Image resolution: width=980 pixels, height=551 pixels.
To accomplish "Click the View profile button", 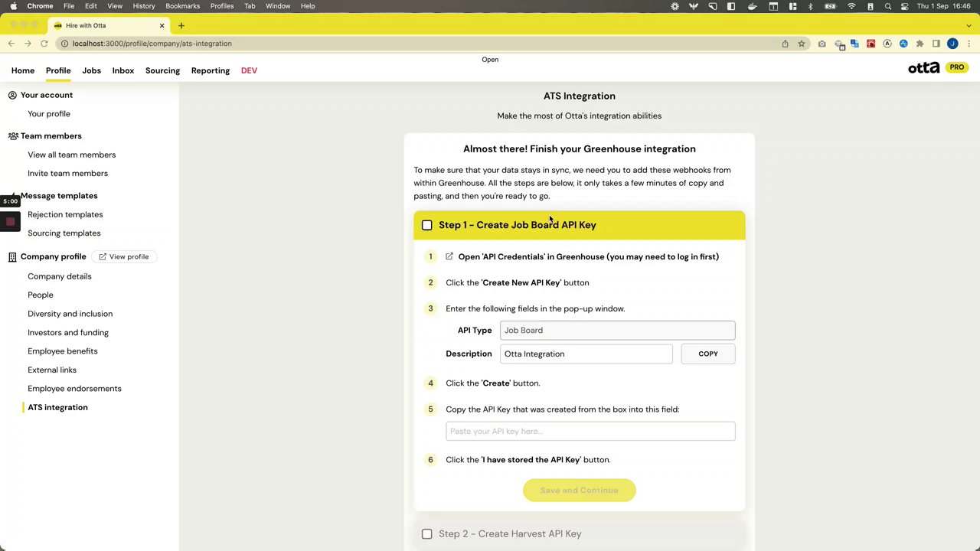I will (123, 257).
